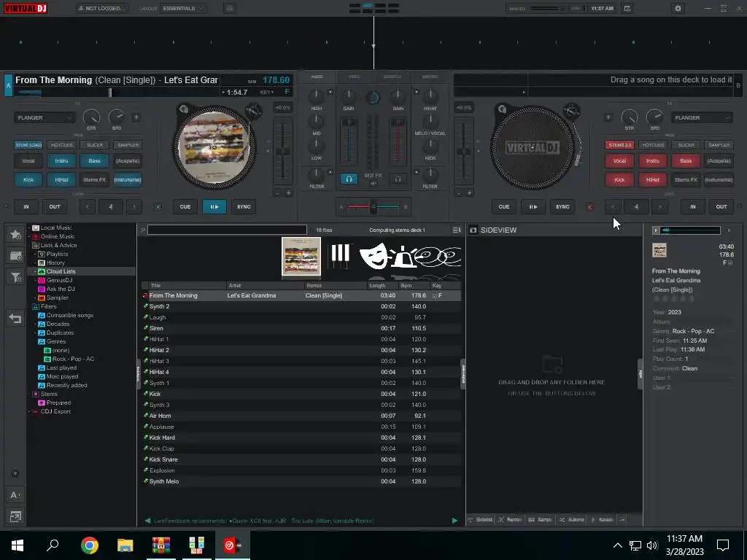747x560 pixels.
Task: Play the LiveFeedback recommended track arrow
Action: pyautogui.click(x=454, y=521)
